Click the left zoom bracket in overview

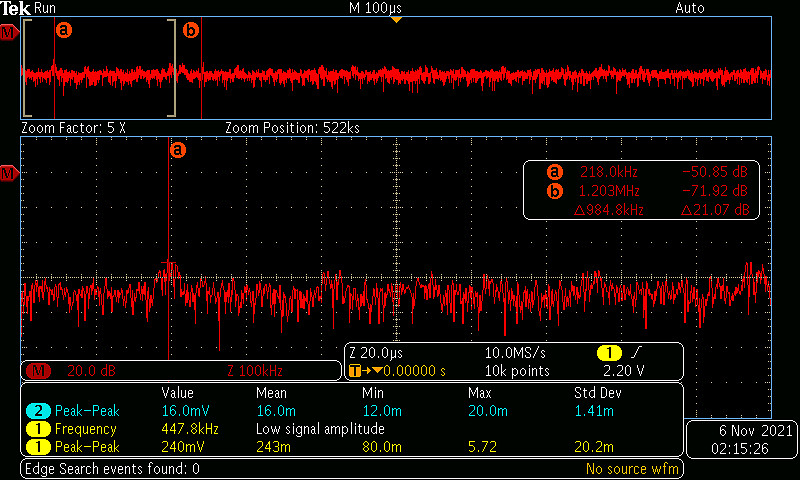[27, 68]
